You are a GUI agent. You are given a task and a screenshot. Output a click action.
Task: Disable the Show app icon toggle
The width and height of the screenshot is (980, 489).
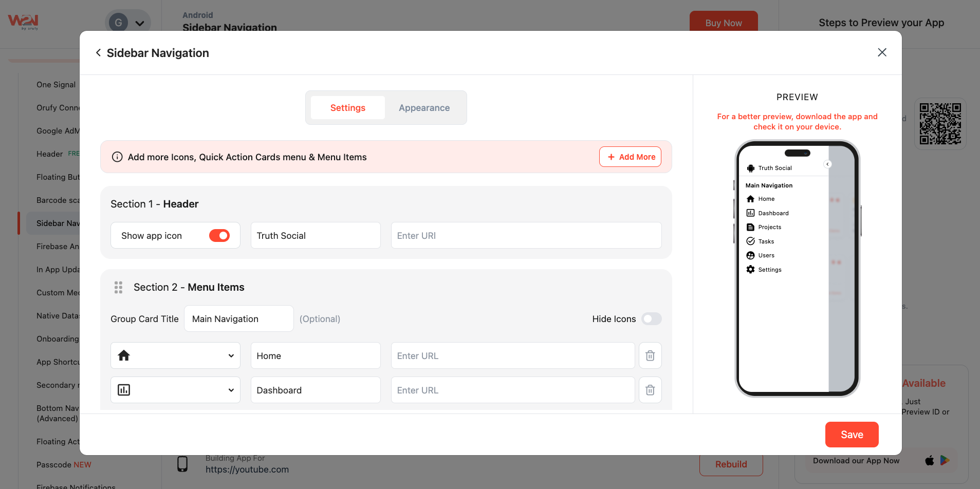(x=219, y=235)
